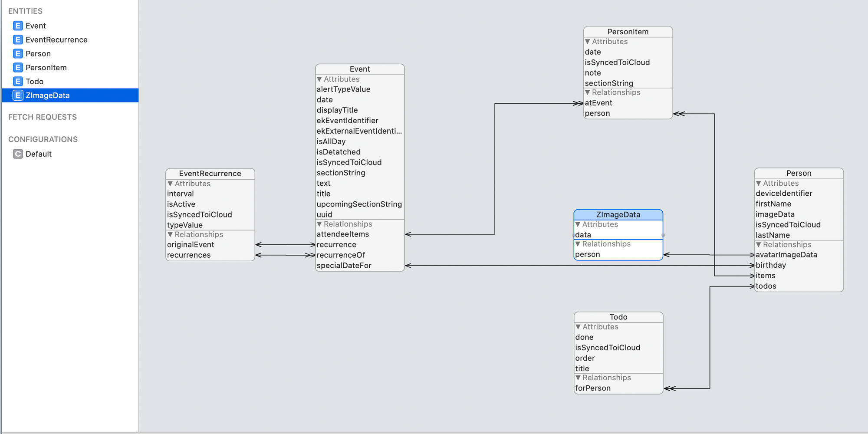Collapse Attributes in the Event diagram box
This screenshot has height=434, width=868.
coord(319,79)
